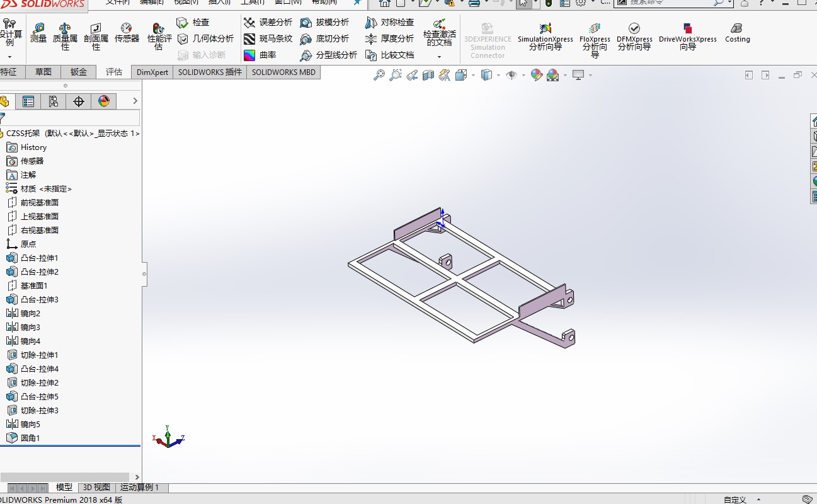The width and height of the screenshot is (817, 504).
Task: Open the DimXpertManager crosshair tab icon
Action: [x=79, y=101]
